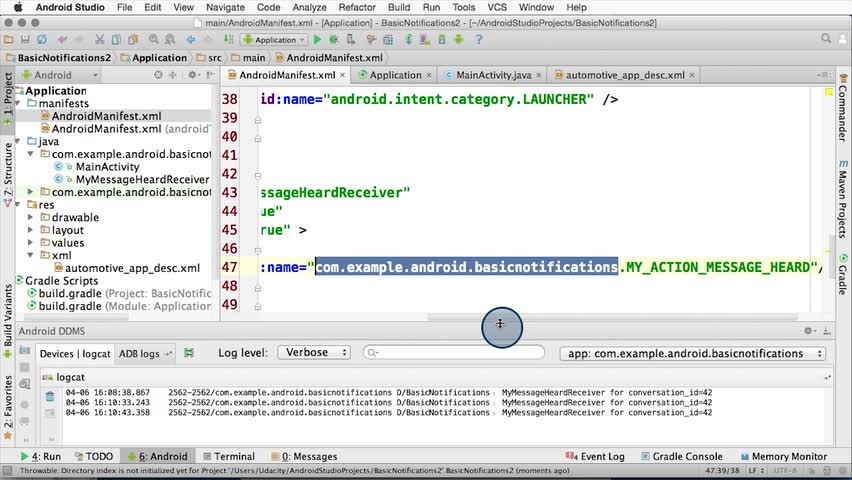Open the TODO tool window
The image size is (852, 480).
click(94, 457)
